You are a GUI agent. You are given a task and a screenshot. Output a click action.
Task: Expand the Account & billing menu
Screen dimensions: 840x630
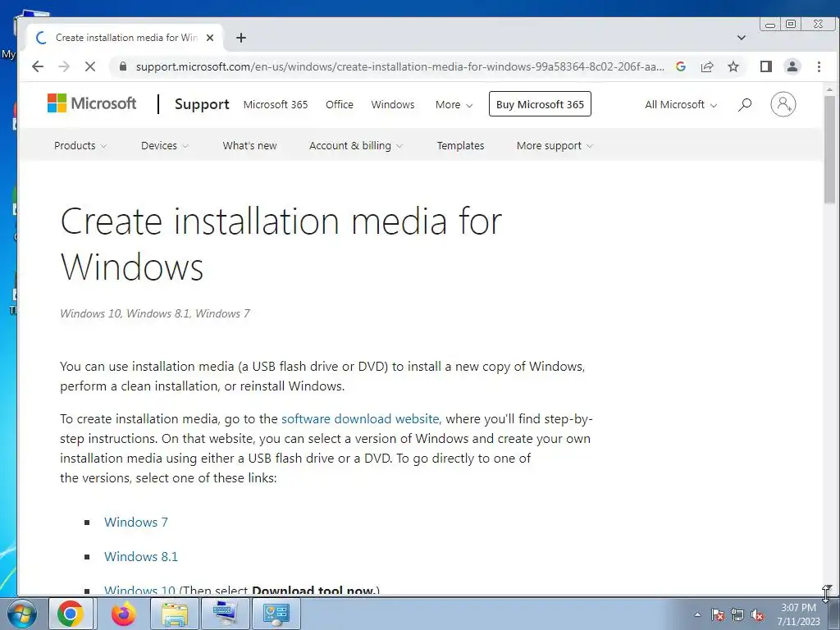356,145
